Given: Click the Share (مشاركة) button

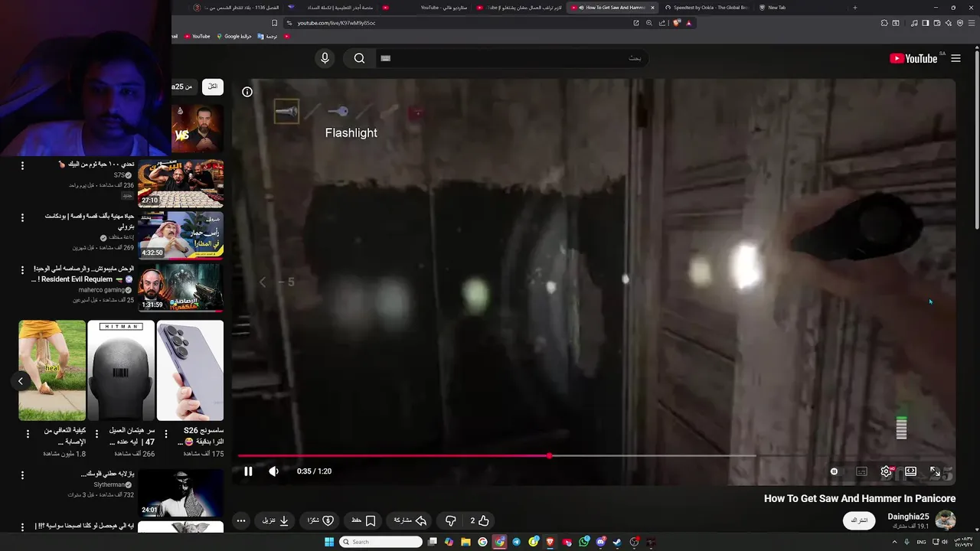Looking at the screenshot, I should click(x=410, y=520).
